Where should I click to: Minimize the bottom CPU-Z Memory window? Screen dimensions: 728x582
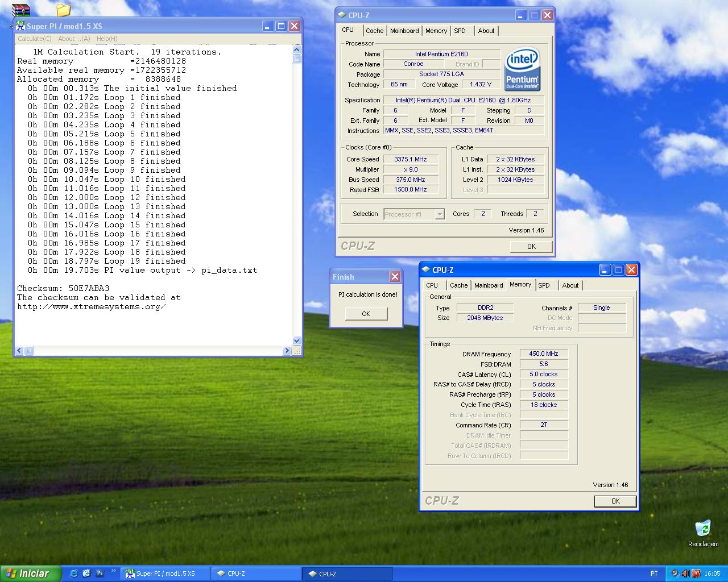click(x=606, y=270)
